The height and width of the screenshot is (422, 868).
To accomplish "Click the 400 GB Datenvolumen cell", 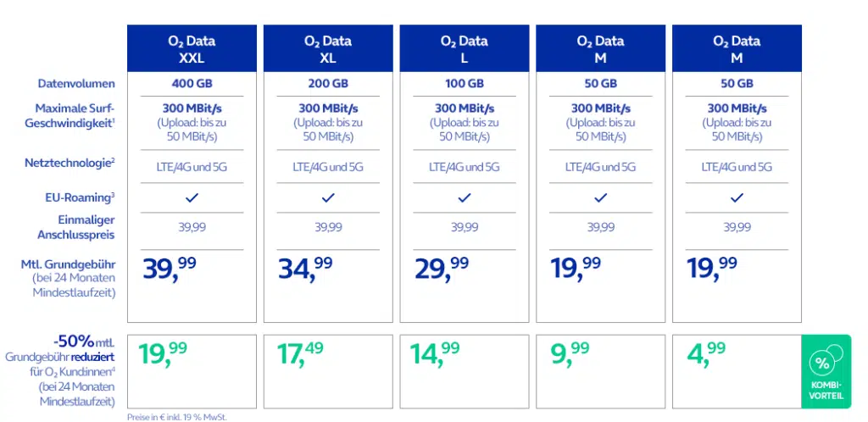I will point(192,84).
